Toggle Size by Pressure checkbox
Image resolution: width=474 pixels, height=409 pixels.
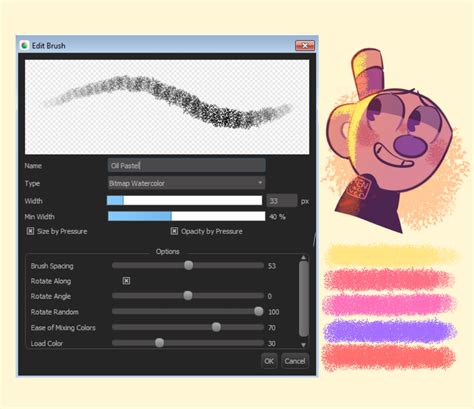tap(30, 231)
